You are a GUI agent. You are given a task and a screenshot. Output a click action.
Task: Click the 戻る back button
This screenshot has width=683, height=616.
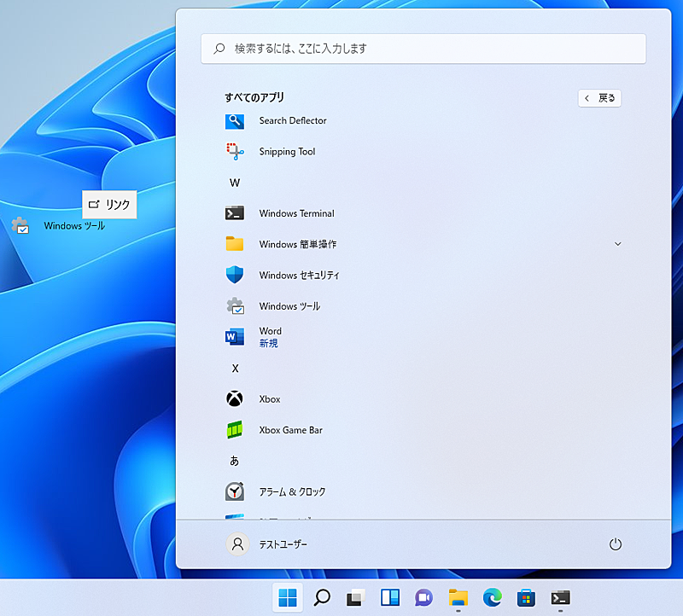599,98
